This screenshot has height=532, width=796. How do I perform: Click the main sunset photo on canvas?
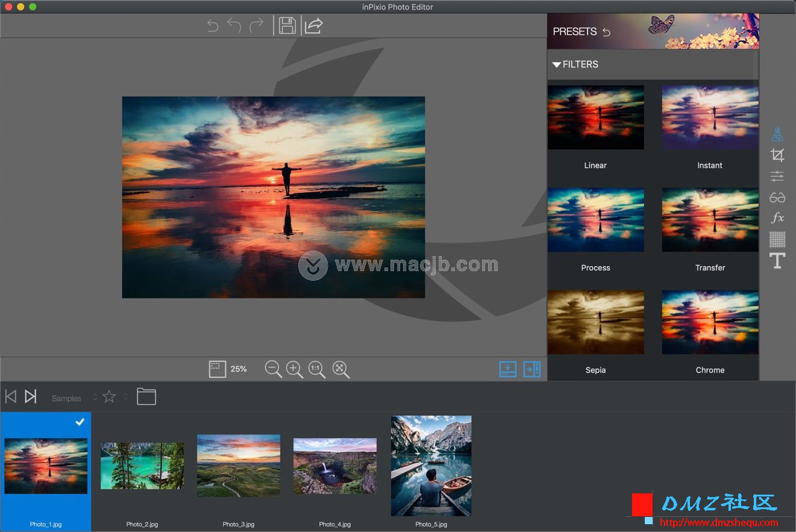[274, 197]
